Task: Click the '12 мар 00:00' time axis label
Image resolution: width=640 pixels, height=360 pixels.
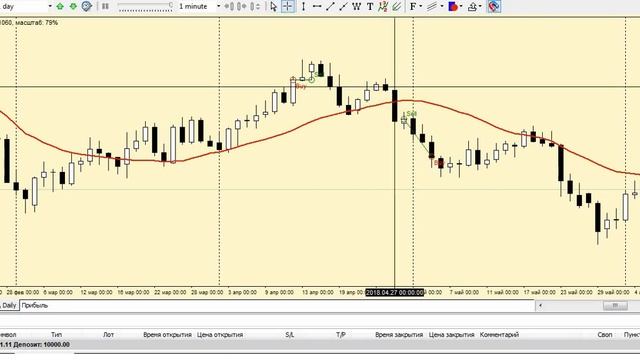Action: [96, 292]
